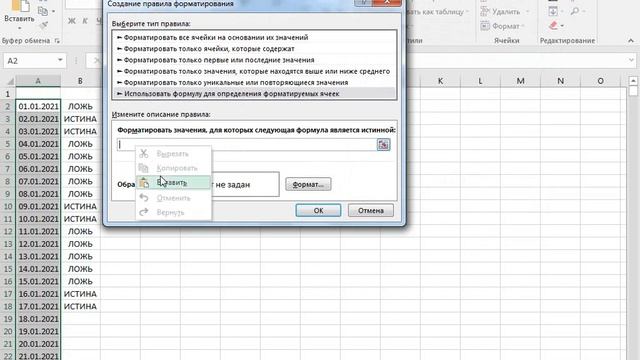Toggle bold Ж formatting
The width and height of the screenshot is (640, 360).
point(72,21)
